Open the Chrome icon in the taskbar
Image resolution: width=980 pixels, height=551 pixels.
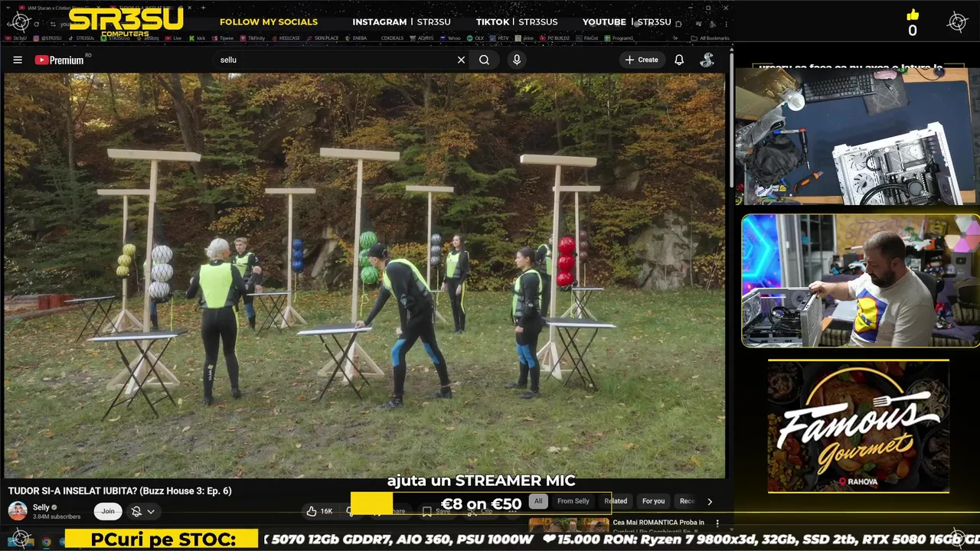point(46,541)
